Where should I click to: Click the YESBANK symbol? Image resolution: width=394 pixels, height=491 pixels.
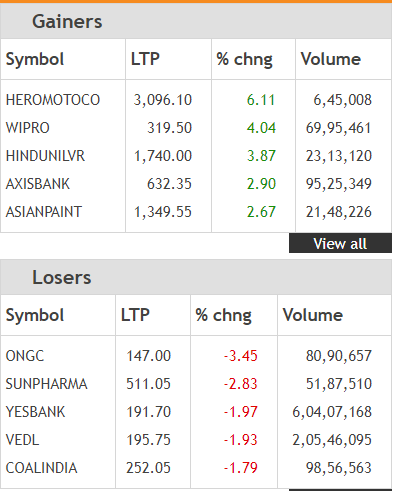35,412
